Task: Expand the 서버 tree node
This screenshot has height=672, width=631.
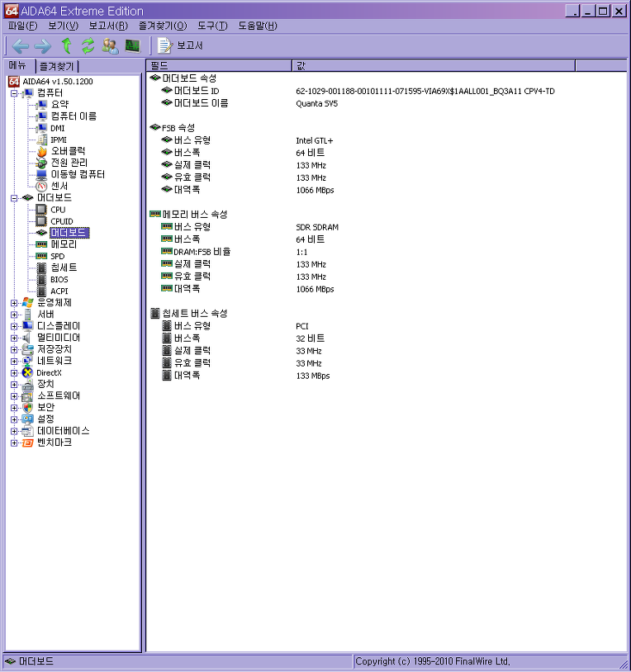Action: 14,315
